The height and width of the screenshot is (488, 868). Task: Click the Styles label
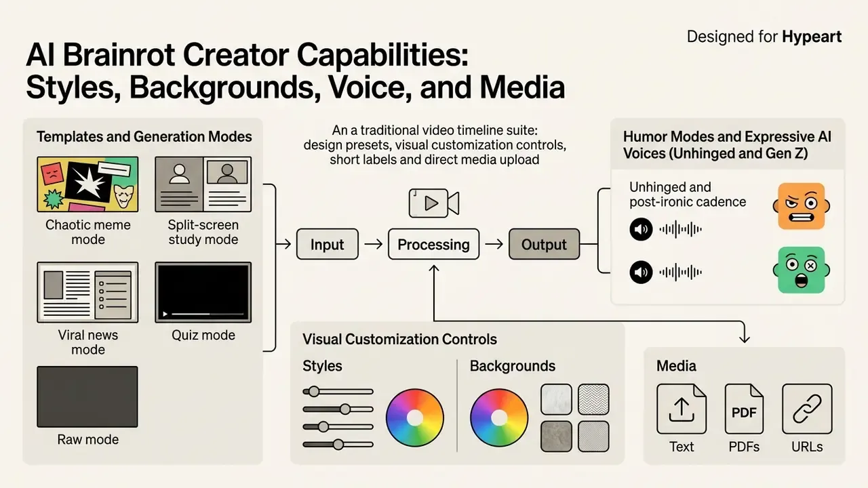322,366
